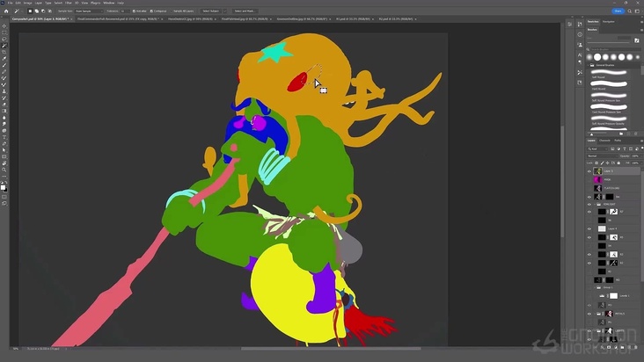Open Select Subject dropdown arrow
Viewport: 644px width, 362px height.
tap(224, 11)
